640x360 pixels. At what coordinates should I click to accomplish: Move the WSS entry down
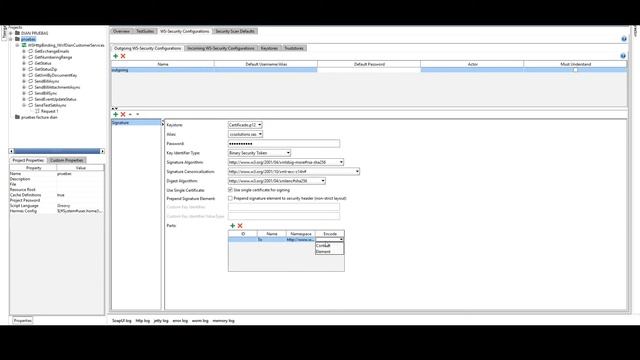click(138, 114)
